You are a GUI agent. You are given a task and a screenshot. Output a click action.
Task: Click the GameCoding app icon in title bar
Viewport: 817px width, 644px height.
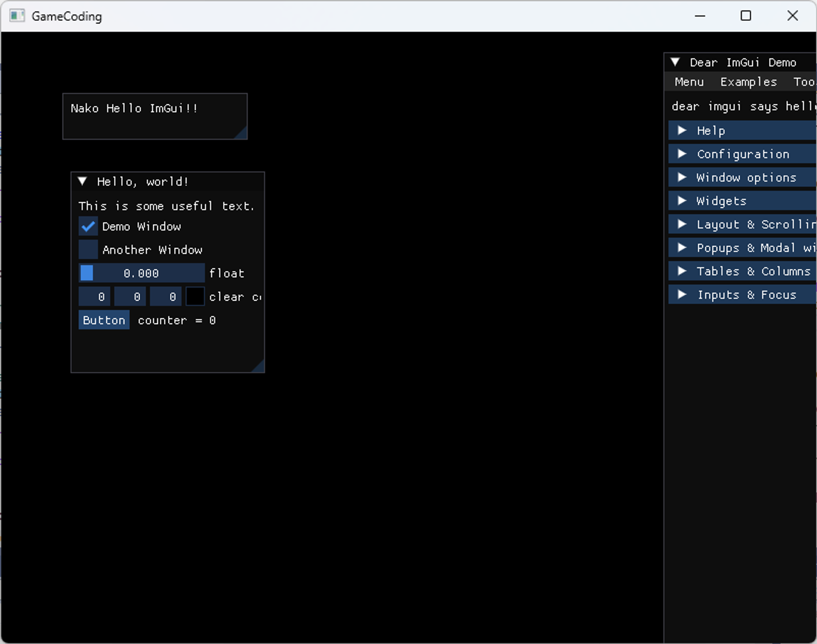click(x=17, y=16)
